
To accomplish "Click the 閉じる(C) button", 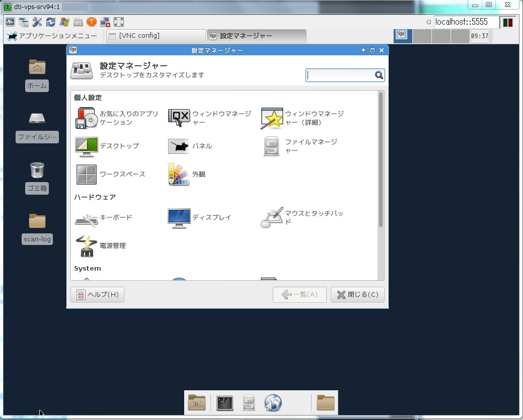I will pyautogui.click(x=357, y=295).
